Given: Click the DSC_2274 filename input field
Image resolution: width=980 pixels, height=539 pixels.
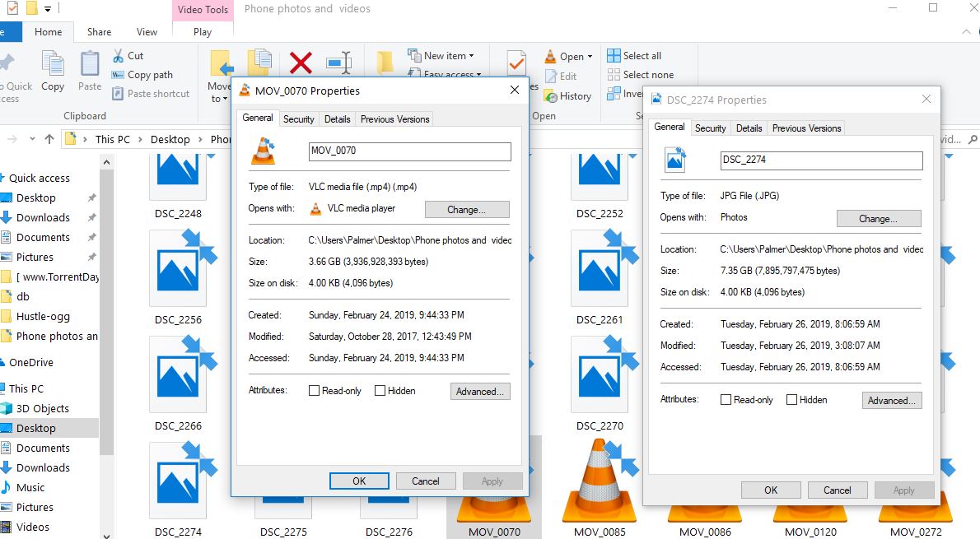Looking at the screenshot, I should click(821, 160).
